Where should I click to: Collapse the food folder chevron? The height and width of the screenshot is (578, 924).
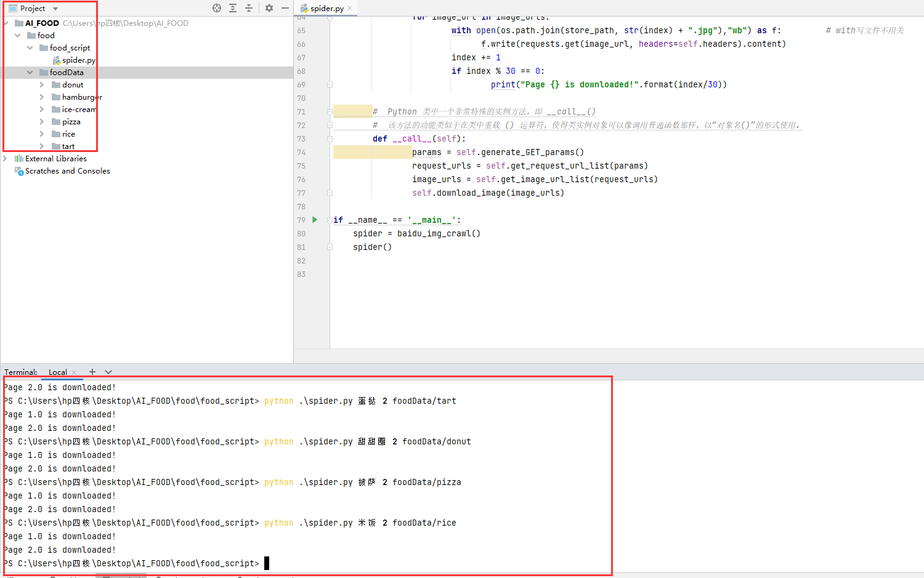pyautogui.click(x=18, y=36)
